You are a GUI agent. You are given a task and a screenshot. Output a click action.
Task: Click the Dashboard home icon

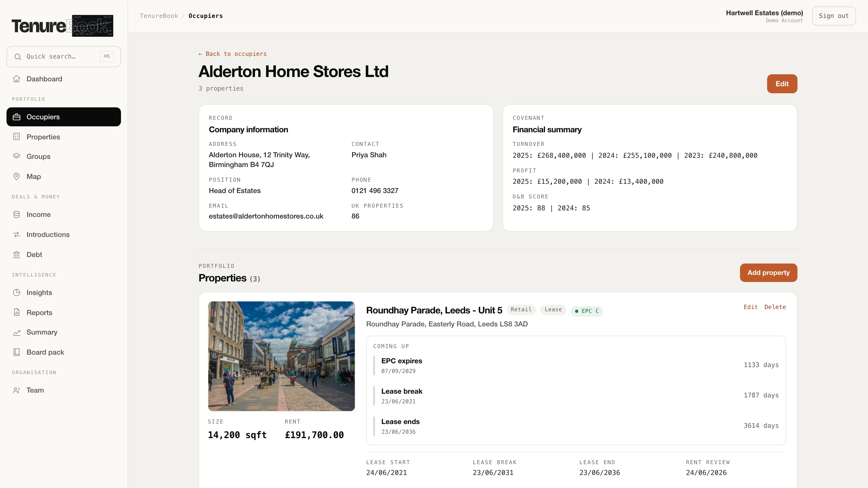pyautogui.click(x=17, y=79)
